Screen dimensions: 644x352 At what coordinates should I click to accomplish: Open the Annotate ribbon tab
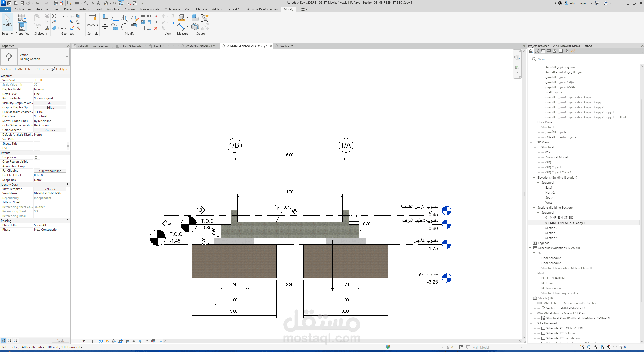113,9
